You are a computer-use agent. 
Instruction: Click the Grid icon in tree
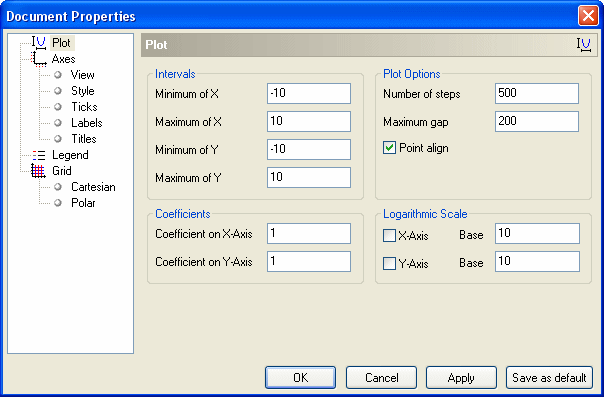(x=39, y=171)
